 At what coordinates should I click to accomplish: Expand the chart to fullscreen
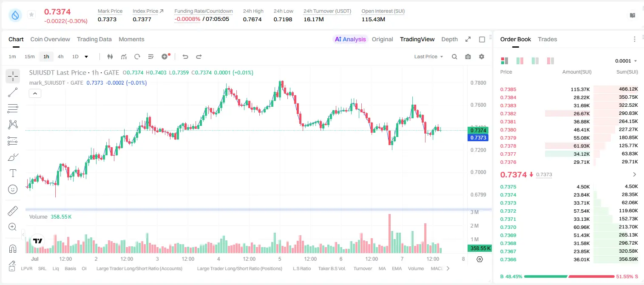[468, 39]
